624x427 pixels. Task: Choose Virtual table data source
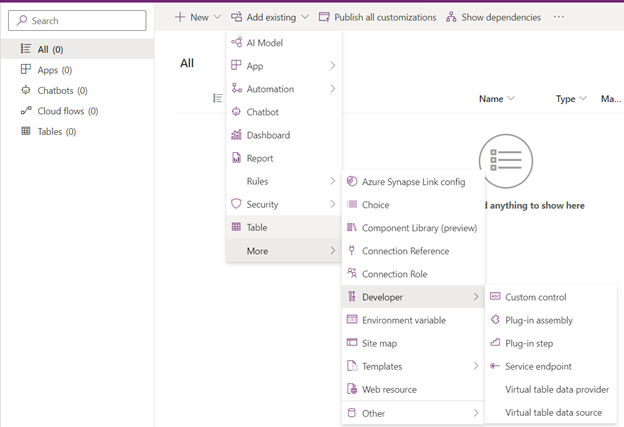click(x=551, y=412)
